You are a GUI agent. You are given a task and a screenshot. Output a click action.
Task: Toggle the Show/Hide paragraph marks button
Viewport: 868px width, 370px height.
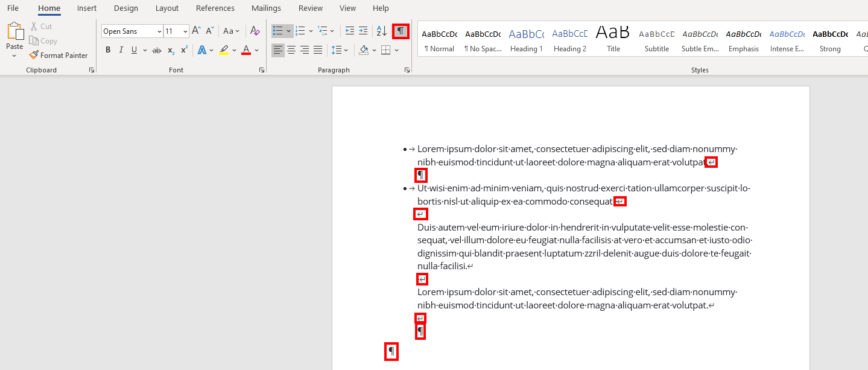[x=401, y=31]
